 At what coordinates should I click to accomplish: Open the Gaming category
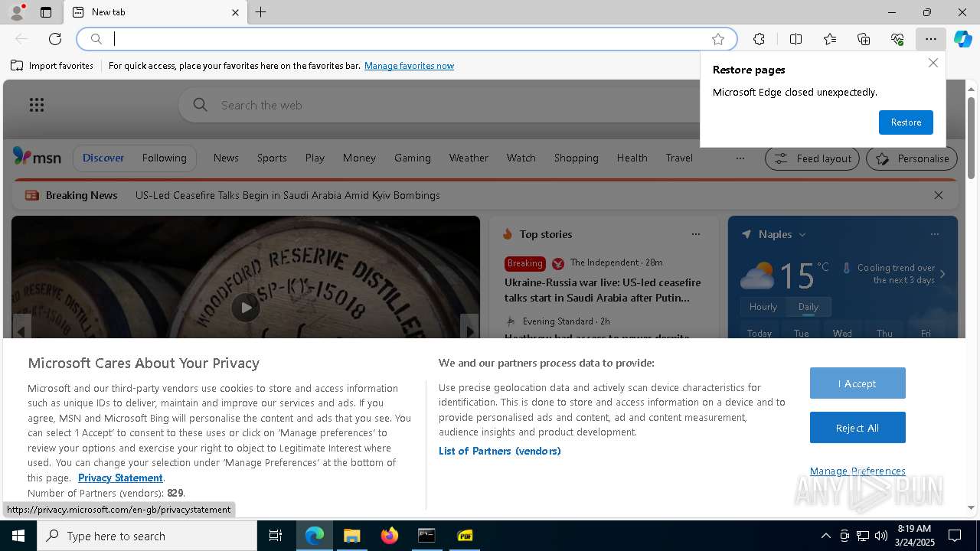point(413,158)
